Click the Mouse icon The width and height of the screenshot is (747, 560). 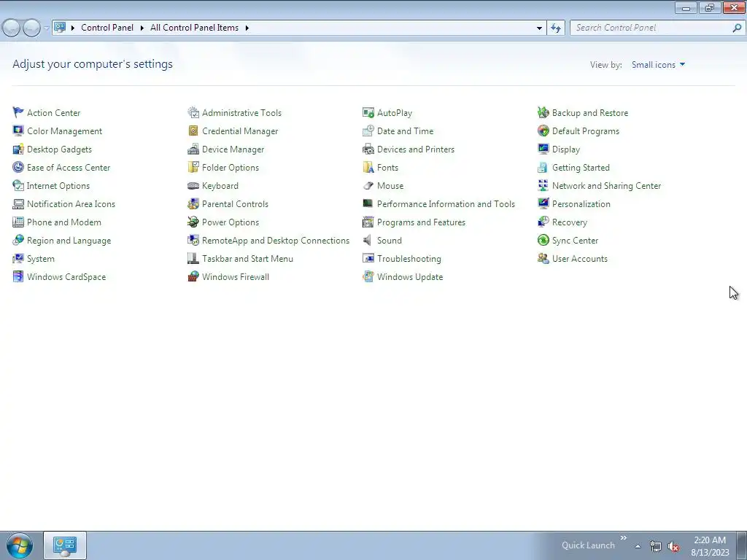(368, 185)
